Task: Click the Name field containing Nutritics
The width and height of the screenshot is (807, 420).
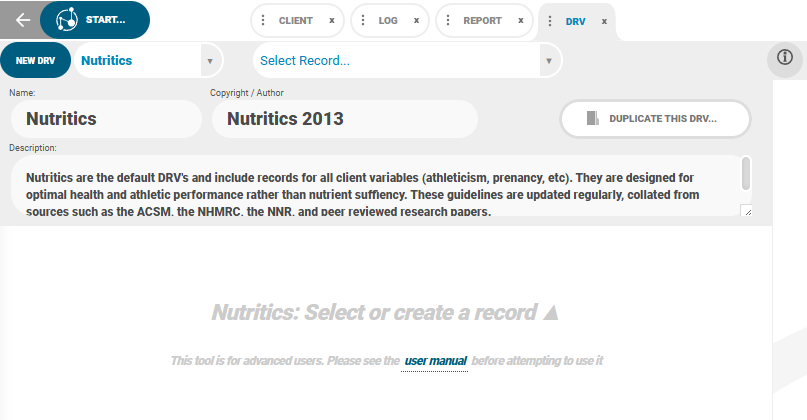Action: pyautogui.click(x=105, y=119)
